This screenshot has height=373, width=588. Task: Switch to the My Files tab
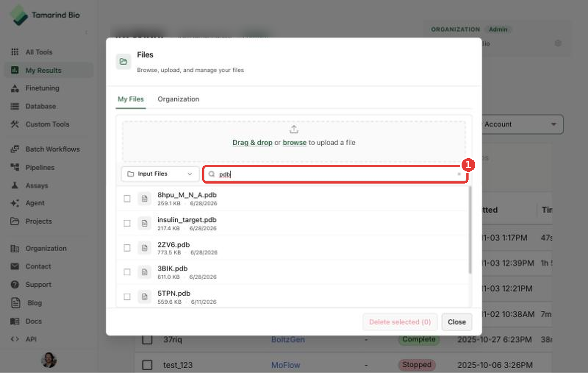[130, 99]
